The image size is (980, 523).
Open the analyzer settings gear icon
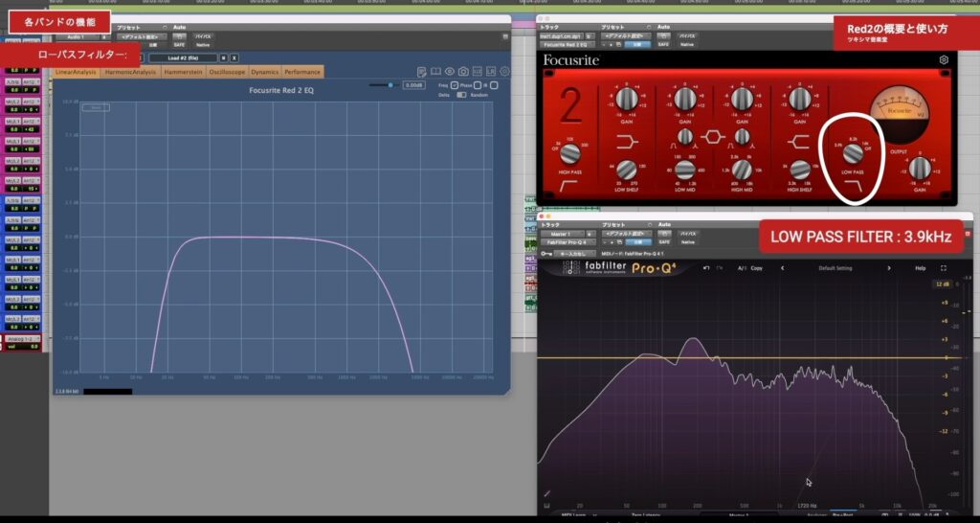(504, 72)
